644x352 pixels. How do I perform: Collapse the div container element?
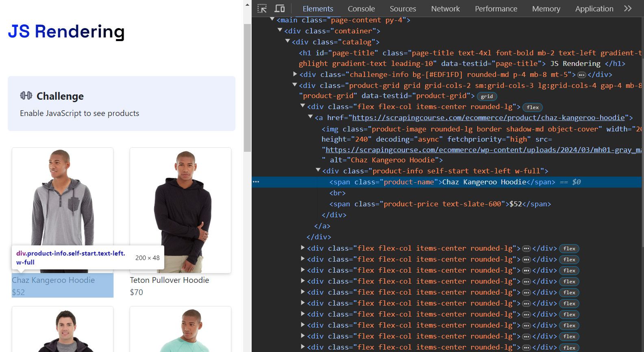pos(280,30)
